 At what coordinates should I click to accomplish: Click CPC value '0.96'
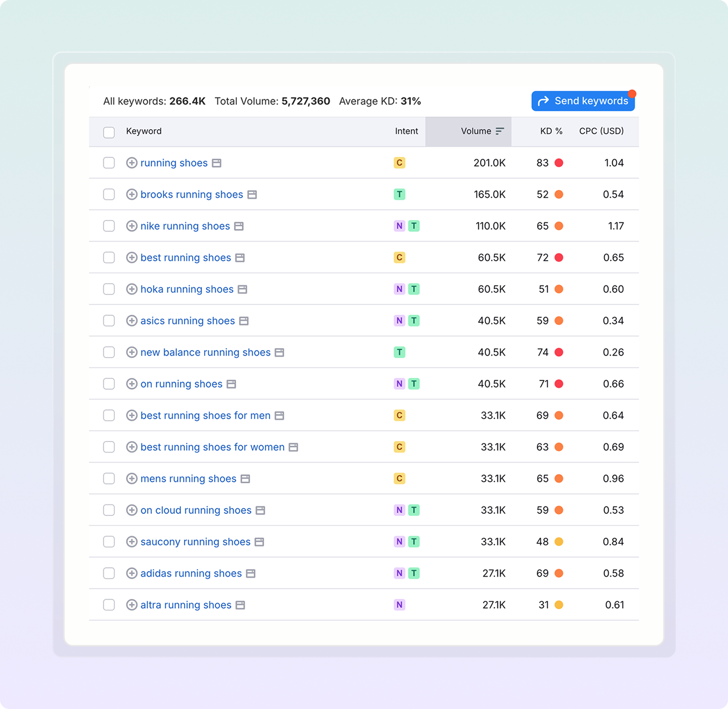614,479
